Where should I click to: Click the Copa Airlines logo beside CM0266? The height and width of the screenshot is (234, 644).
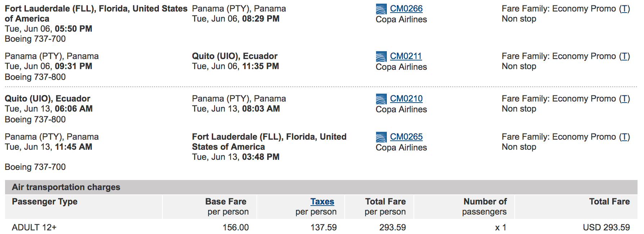[381, 9]
